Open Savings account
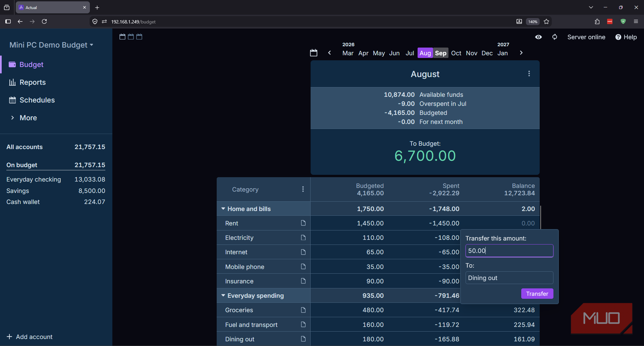Image resolution: width=644 pixels, height=346 pixels. pyautogui.click(x=56, y=191)
